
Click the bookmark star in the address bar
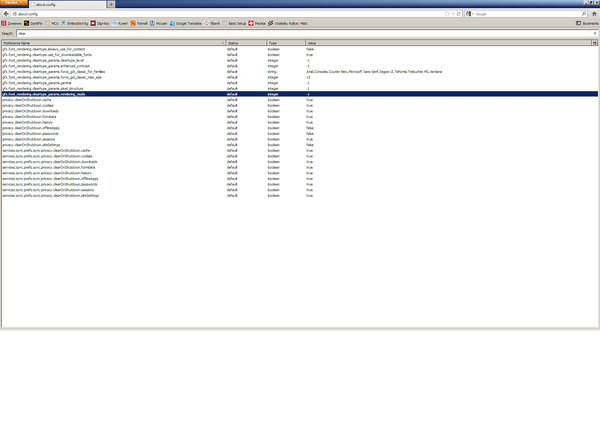447,14
